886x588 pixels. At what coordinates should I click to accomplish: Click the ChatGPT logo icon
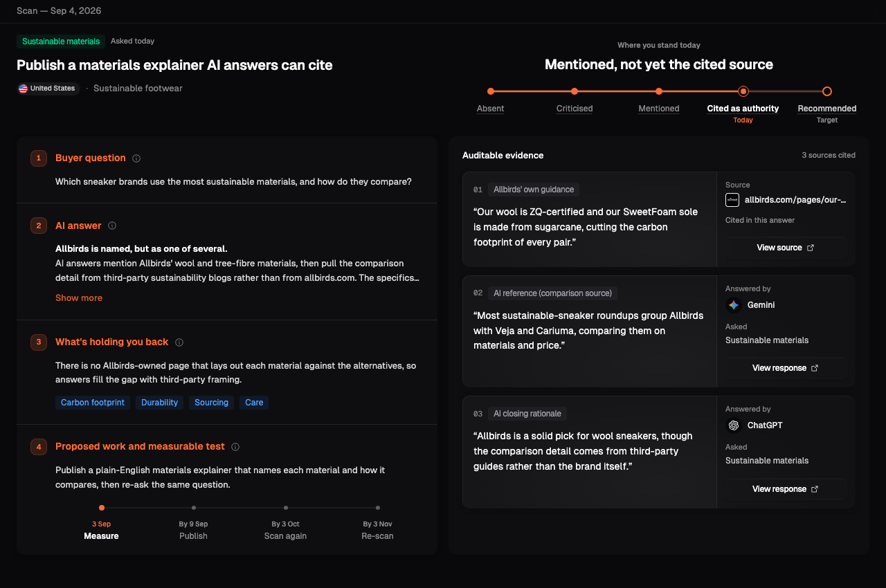pyautogui.click(x=733, y=425)
